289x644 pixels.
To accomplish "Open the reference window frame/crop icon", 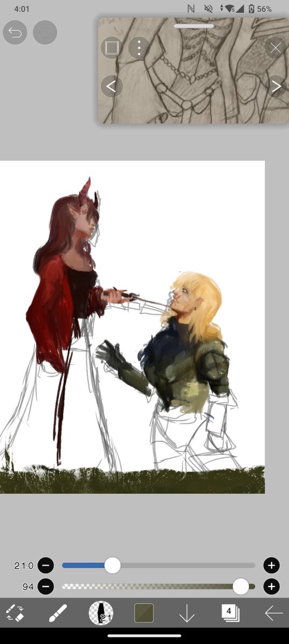I will click(x=112, y=48).
